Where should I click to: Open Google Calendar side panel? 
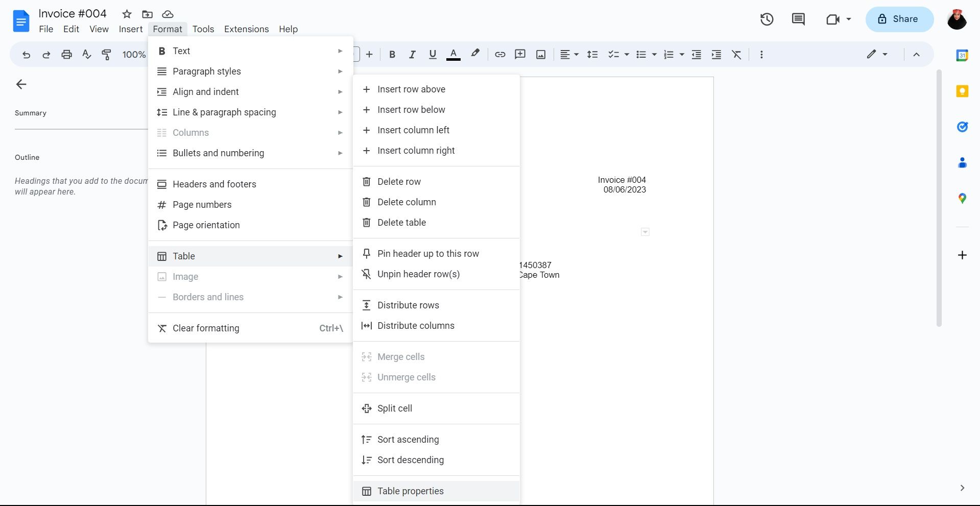[962, 56]
